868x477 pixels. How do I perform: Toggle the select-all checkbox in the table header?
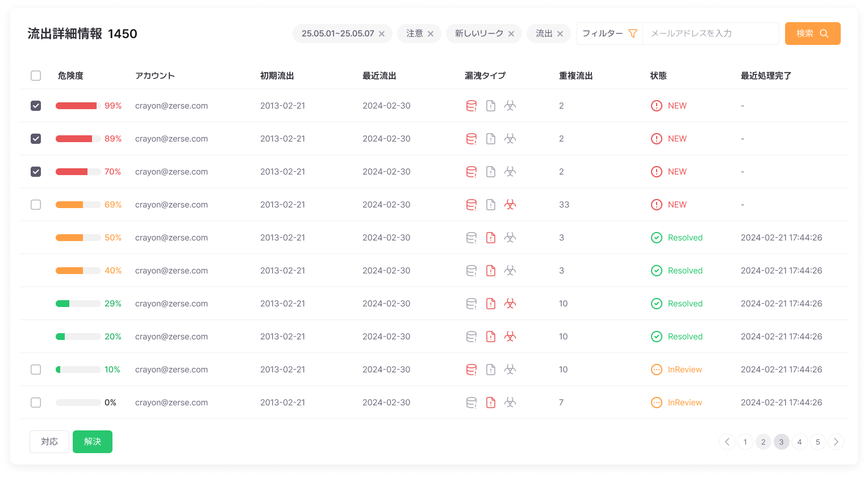(x=36, y=76)
